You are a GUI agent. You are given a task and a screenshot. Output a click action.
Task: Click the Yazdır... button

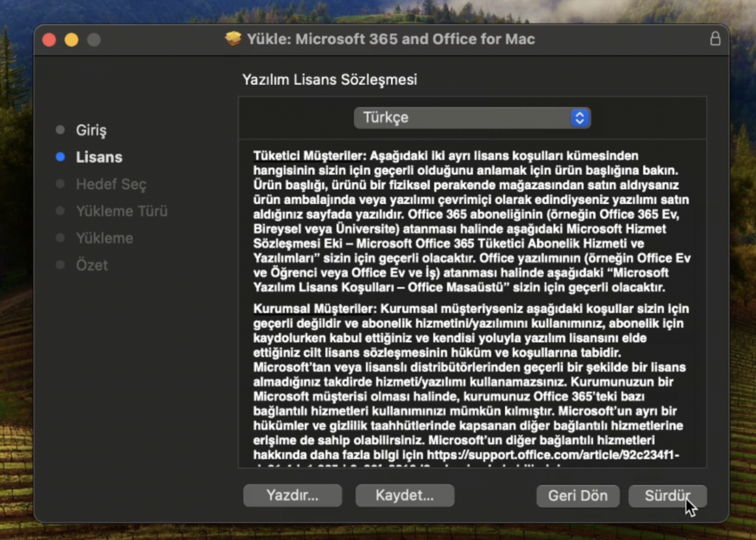point(293,496)
